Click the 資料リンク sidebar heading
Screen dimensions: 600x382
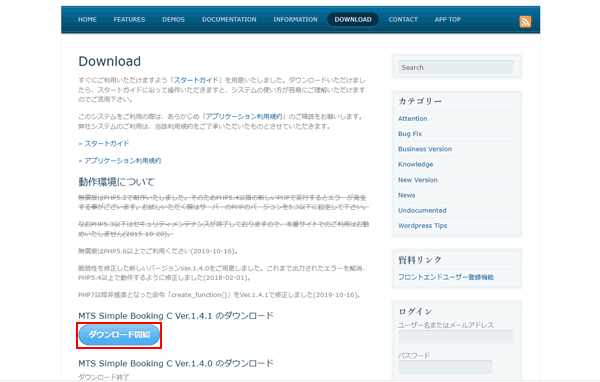point(420,260)
